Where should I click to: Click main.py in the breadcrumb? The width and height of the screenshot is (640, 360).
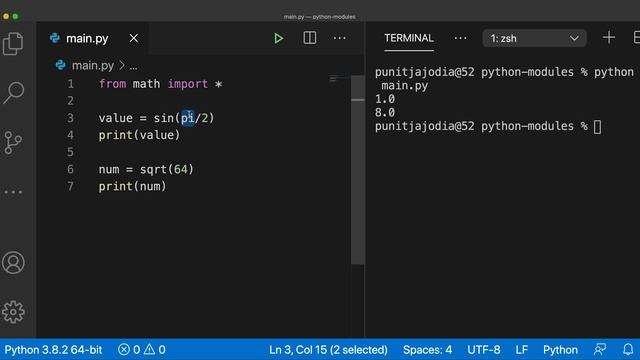tap(93, 65)
